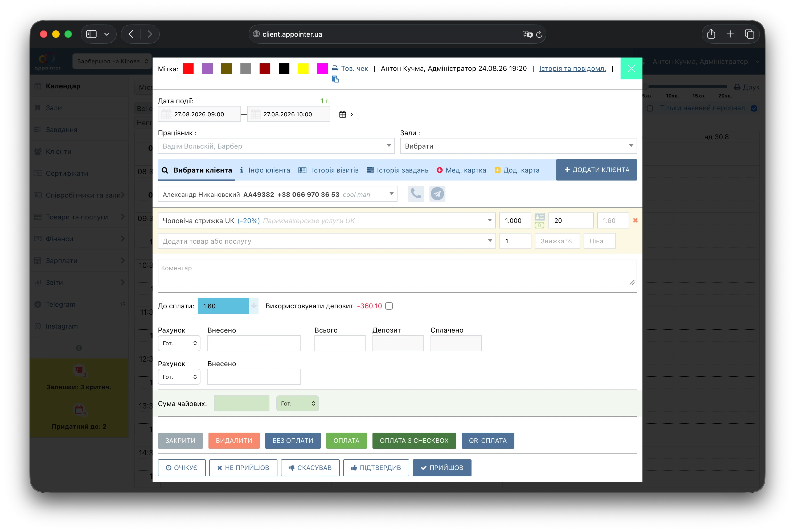
Task: Click the QR-СПЛАТА button
Action: [x=488, y=441]
